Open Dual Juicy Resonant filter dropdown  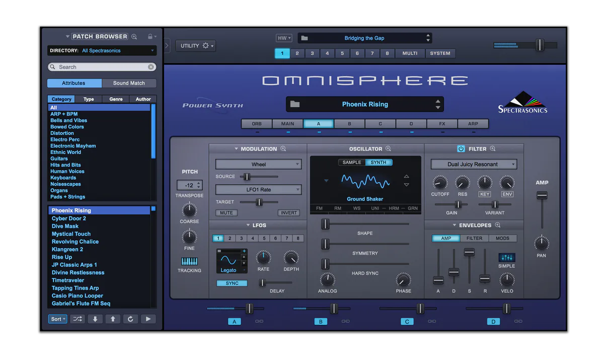(474, 165)
